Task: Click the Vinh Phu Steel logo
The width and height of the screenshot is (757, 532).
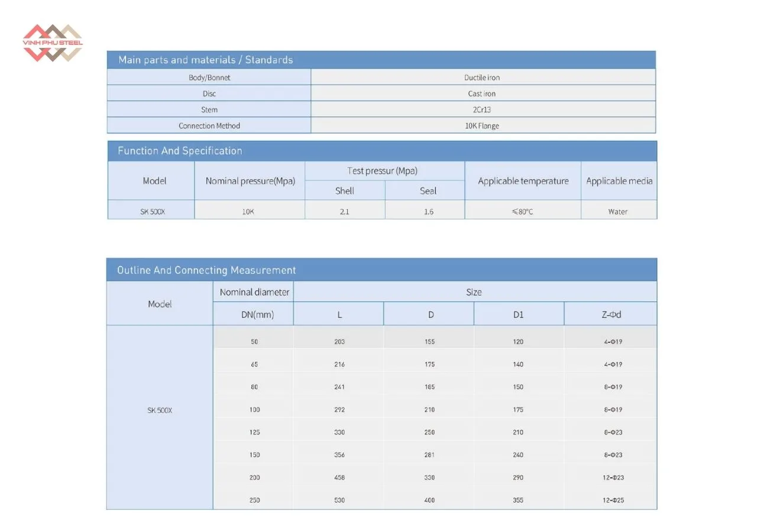Action: 52,43
